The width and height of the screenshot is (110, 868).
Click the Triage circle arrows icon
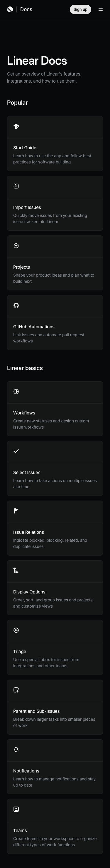pyautogui.click(x=16, y=630)
